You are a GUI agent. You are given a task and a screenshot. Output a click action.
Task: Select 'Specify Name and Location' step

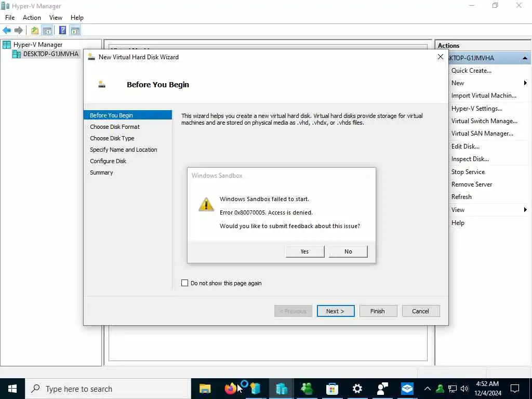(124, 150)
